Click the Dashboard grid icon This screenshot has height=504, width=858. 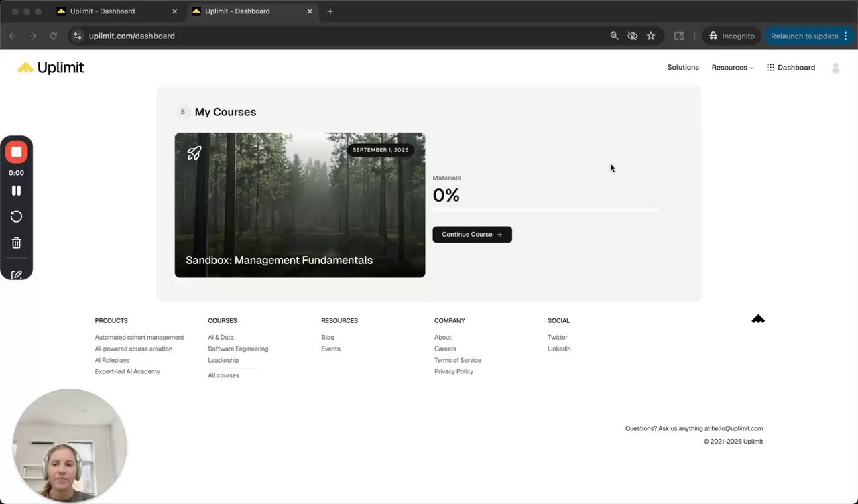[x=771, y=68]
